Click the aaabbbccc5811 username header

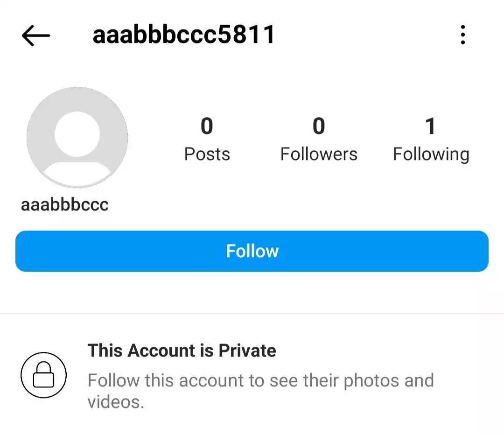click(x=184, y=35)
